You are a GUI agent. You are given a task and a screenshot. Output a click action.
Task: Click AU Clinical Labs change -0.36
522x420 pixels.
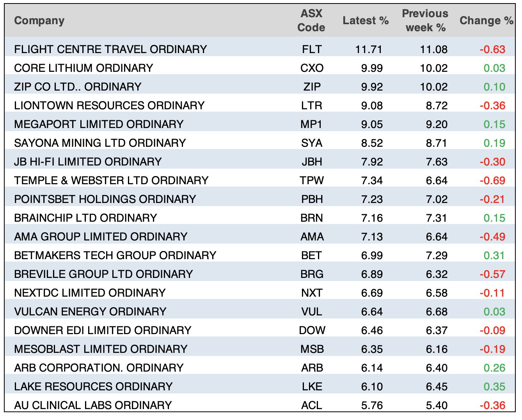tap(492, 405)
